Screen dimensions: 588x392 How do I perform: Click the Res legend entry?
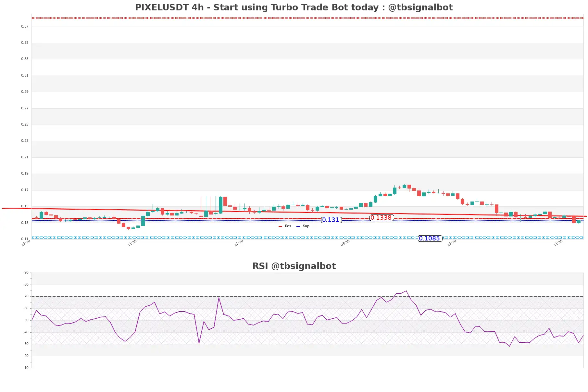285,226
